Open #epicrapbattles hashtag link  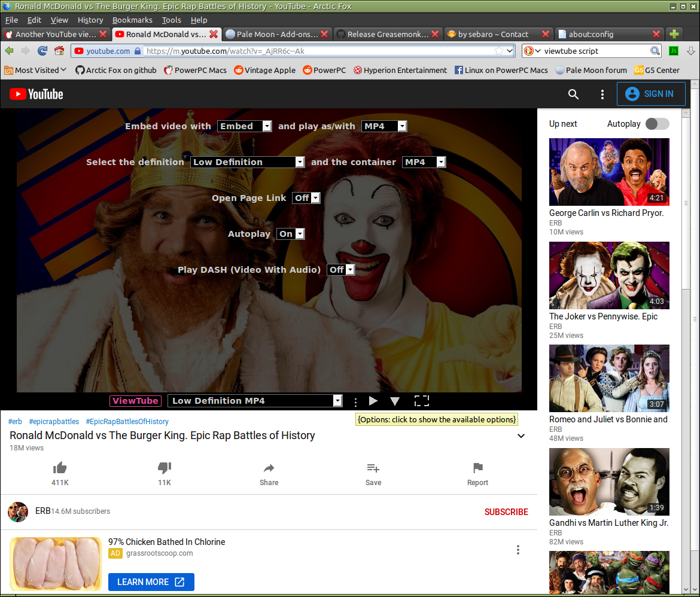pos(54,422)
